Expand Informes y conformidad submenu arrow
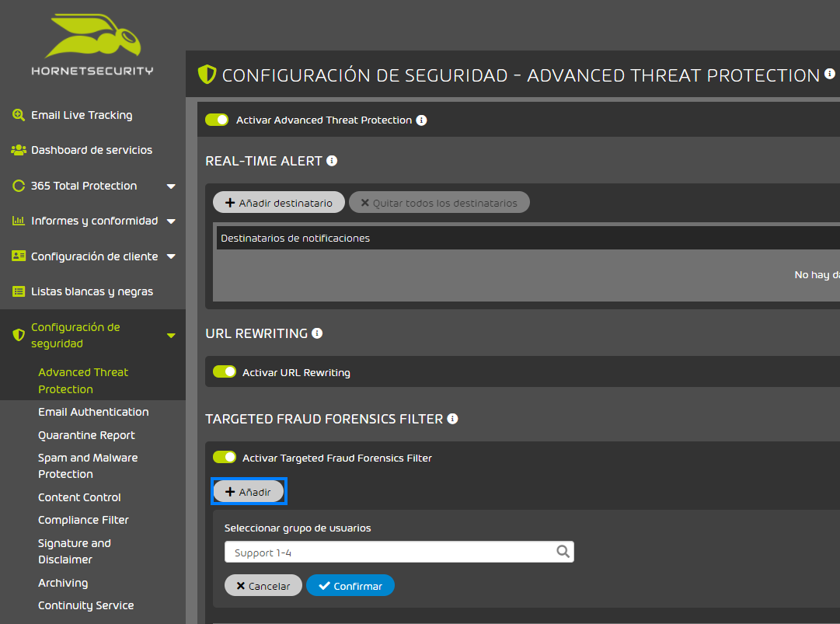This screenshot has width=840, height=624. [x=171, y=221]
